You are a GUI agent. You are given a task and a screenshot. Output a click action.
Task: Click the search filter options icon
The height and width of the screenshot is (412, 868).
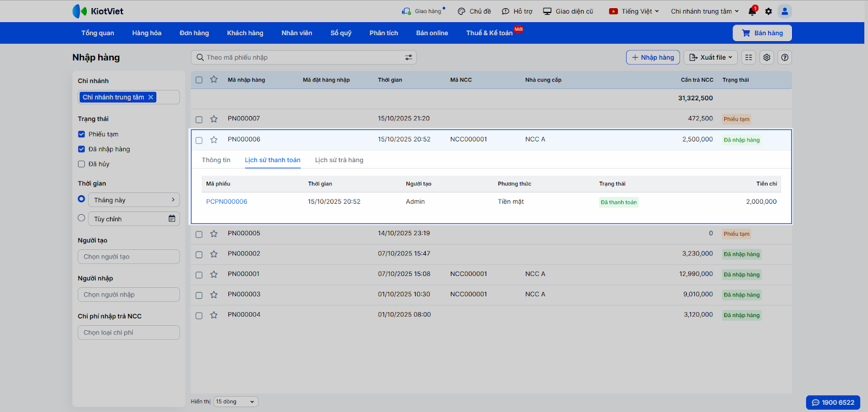coord(409,57)
